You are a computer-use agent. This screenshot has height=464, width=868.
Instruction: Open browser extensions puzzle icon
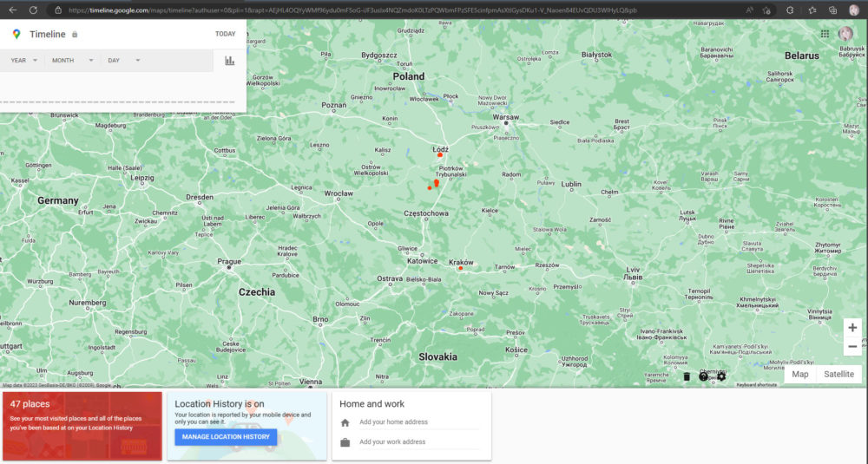click(790, 10)
